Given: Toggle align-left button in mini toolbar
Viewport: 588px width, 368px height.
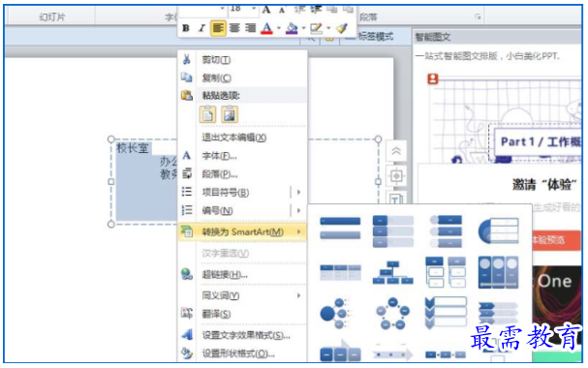Looking at the screenshot, I should 218,28.
